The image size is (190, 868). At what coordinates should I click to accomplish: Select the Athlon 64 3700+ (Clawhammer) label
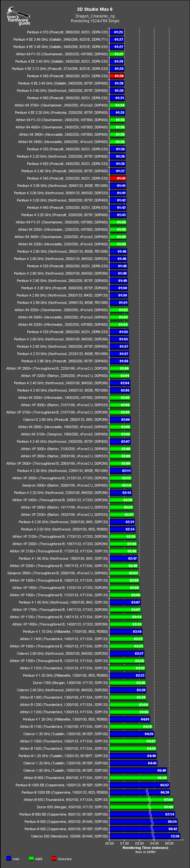61,106
